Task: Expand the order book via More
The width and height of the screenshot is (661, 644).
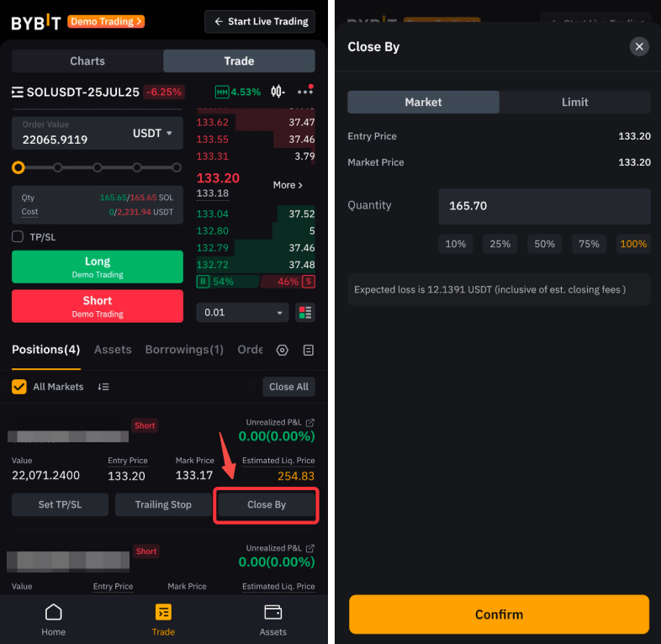Action: point(288,185)
